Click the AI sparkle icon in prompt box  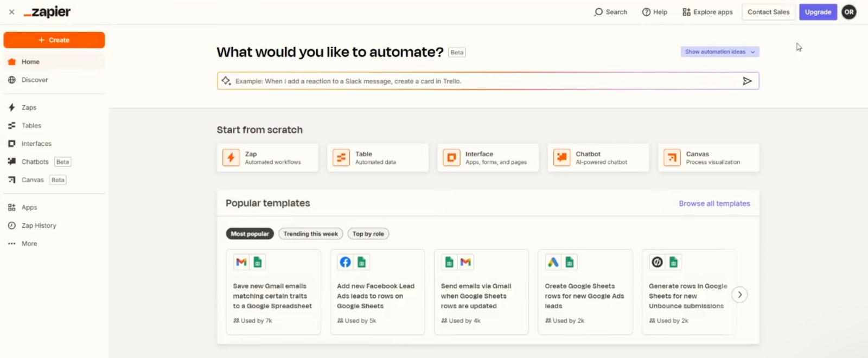pos(226,81)
